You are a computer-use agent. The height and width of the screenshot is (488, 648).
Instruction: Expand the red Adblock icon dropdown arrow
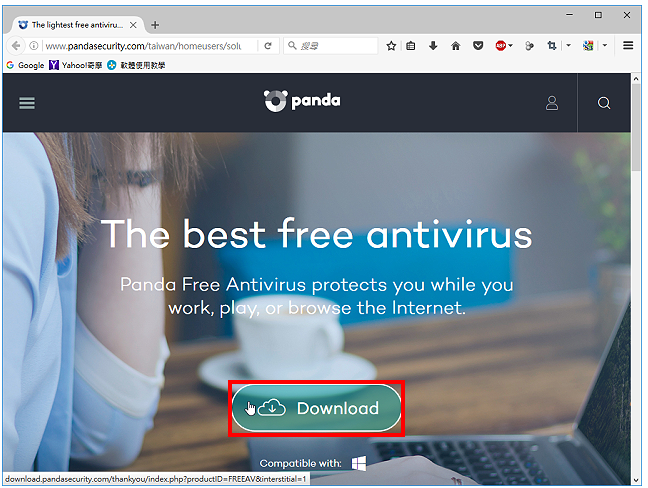tap(511, 45)
